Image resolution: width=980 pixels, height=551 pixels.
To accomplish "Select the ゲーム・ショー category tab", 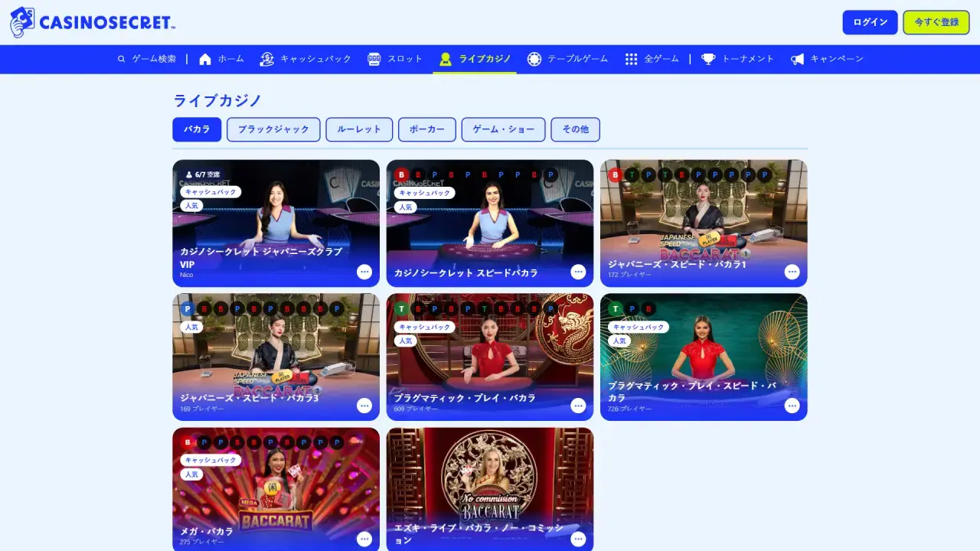I will pos(503,129).
